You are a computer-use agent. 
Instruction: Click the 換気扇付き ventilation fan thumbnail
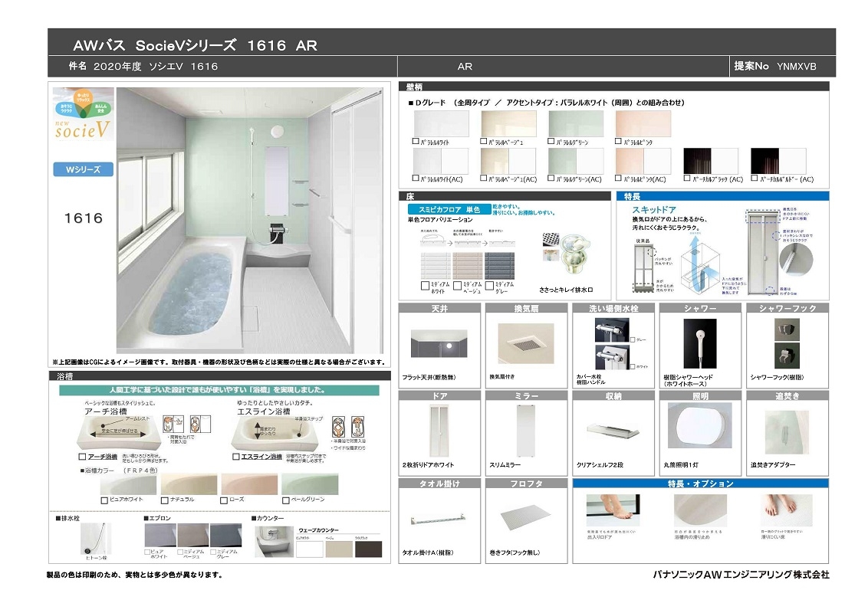pyautogui.click(x=526, y=343)
